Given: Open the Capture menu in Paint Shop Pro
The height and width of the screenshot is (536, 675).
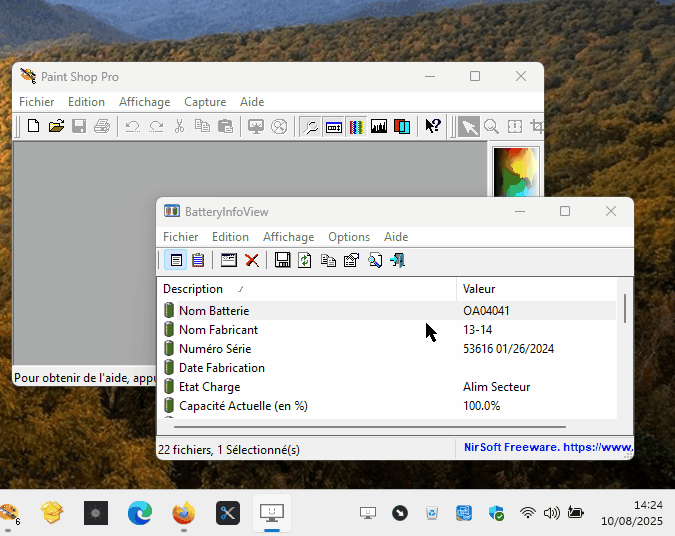Looking at the screenshot, I should click(x=205, y=102).
